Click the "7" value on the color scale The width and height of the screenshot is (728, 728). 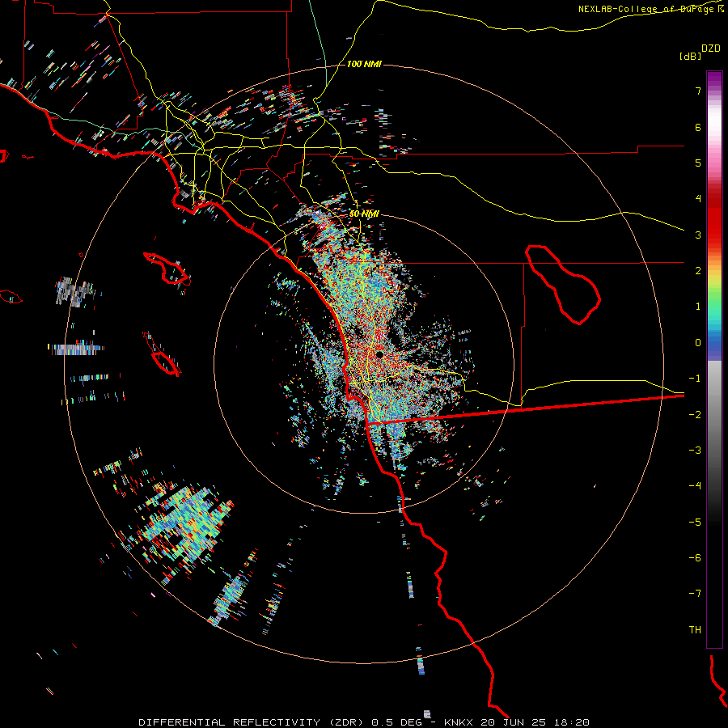698,91
